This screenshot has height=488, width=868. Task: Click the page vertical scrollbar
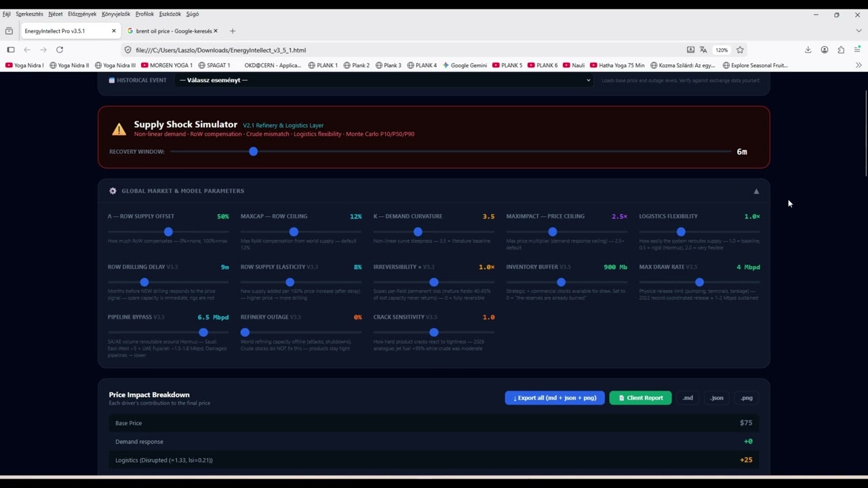click(865, 132)
